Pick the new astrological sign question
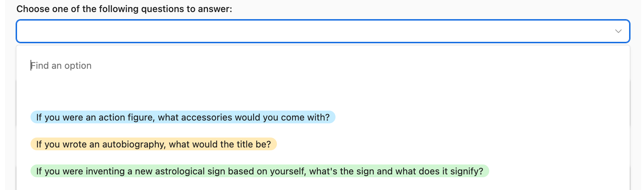This screenshot has width=644, height=190. [260, 171]
